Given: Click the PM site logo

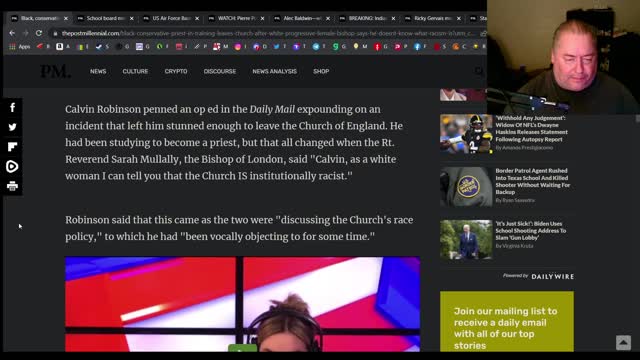Looking at the screenshot, I should click(x=55, y=71).
